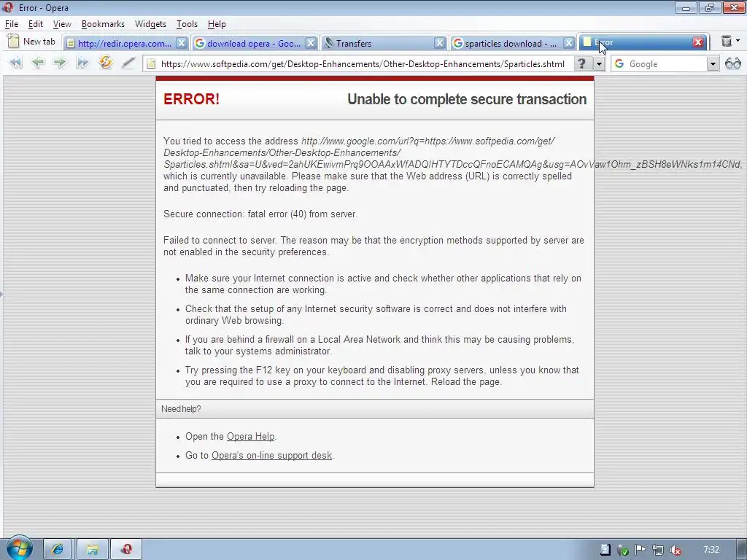Screen dimensions: 747x560
Task: Go forward with the Forward arrow
Action: pos(60,63)
